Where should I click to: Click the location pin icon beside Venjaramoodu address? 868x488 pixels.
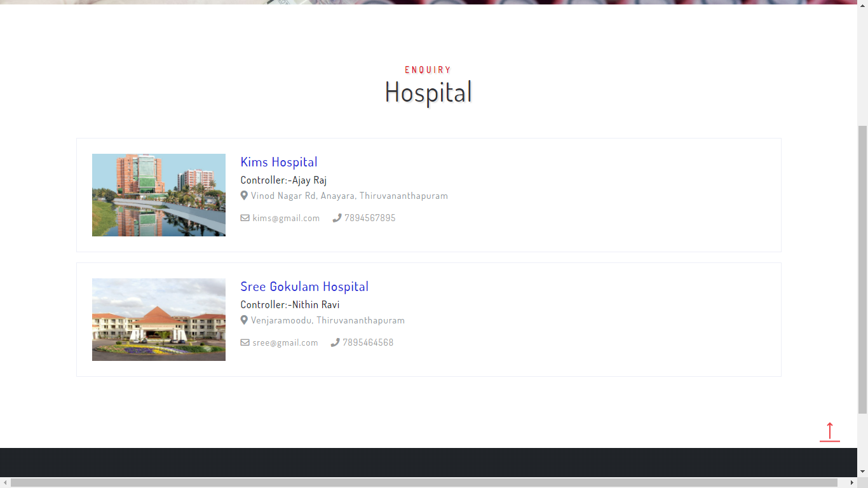pyautogui.click(x=245, y=320)
